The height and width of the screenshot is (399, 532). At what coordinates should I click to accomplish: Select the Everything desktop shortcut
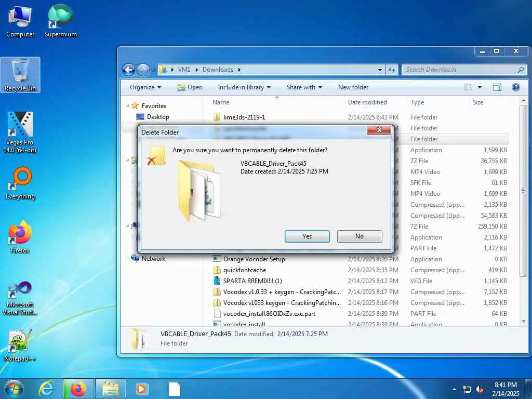point(20,183)
